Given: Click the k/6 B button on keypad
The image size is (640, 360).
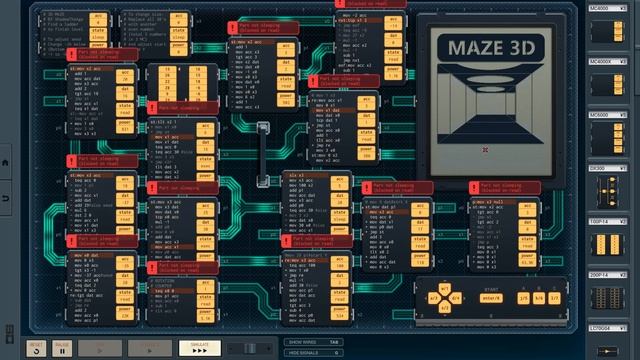Looking at the screenshot, I should pos(539,298).
